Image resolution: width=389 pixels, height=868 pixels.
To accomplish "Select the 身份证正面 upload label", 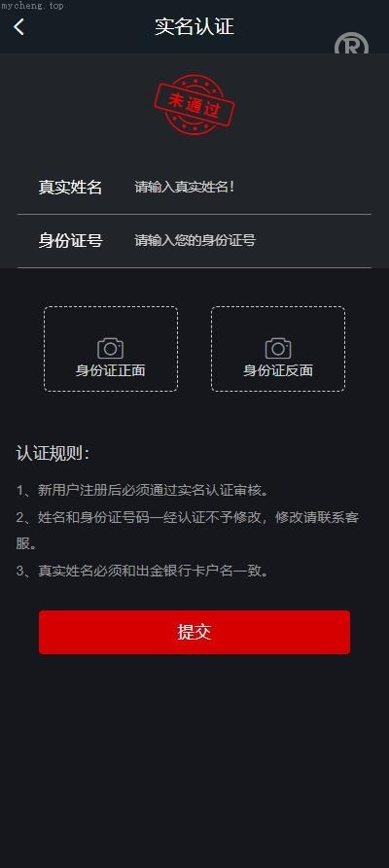I will pos(111,370).
